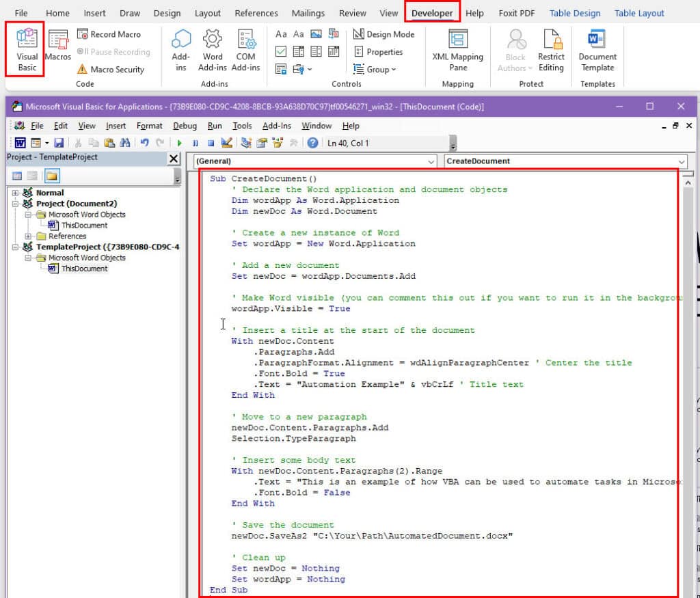Insert Rich Text content control
This screenshot has height=598, width=700.
tap(281, 34)
